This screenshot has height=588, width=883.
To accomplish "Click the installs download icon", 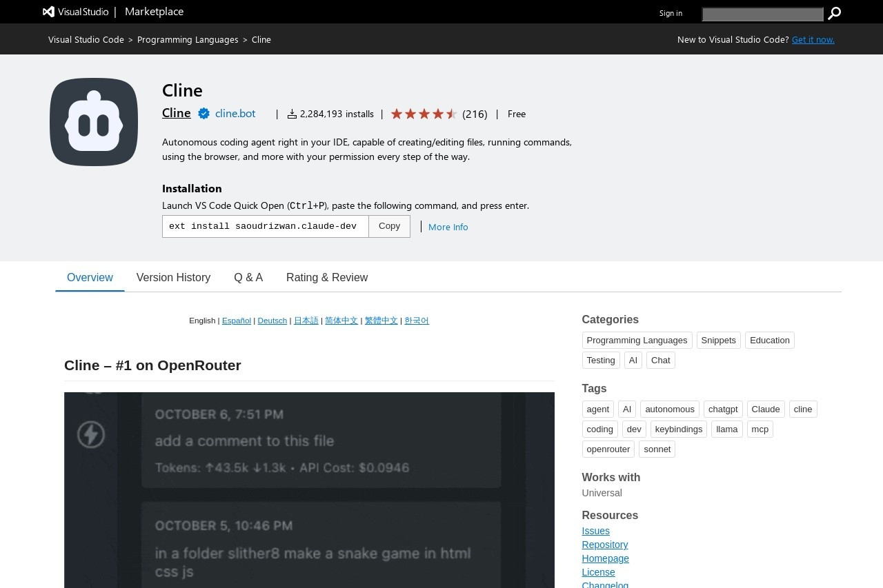I will [x=292, y=114].
